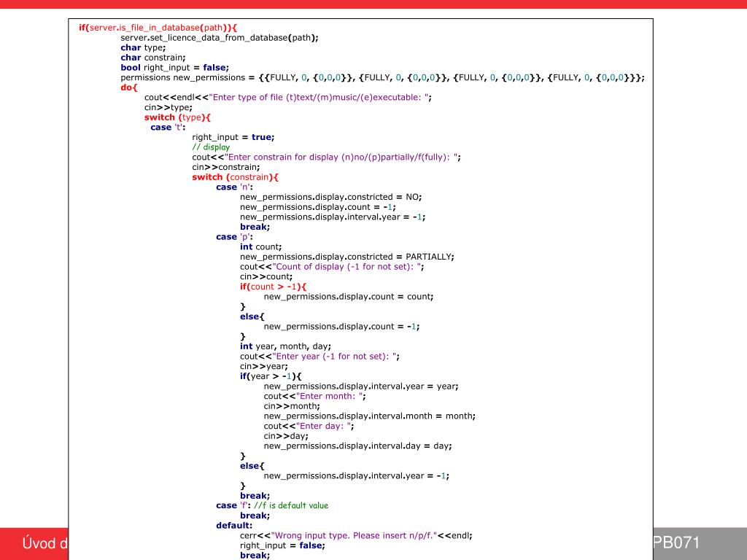Click the 'right_input = true;' assignment
Screen dimensions: 747x560
point(233,137)
